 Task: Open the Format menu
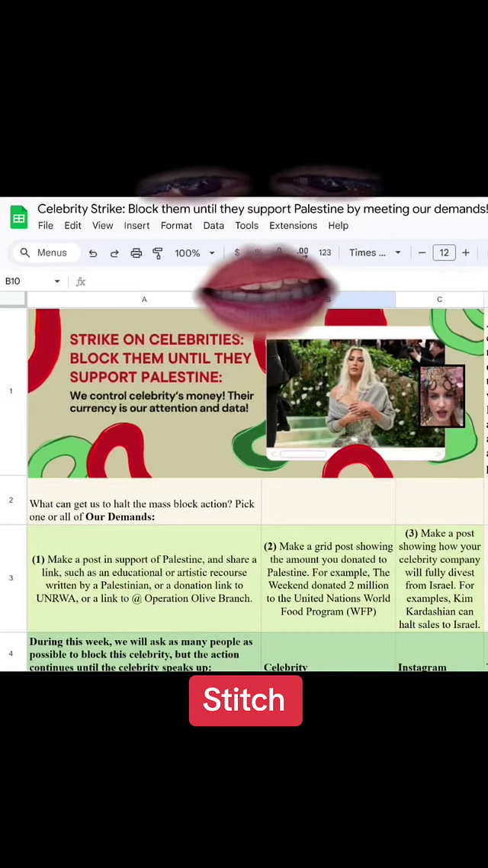[176, 225]
